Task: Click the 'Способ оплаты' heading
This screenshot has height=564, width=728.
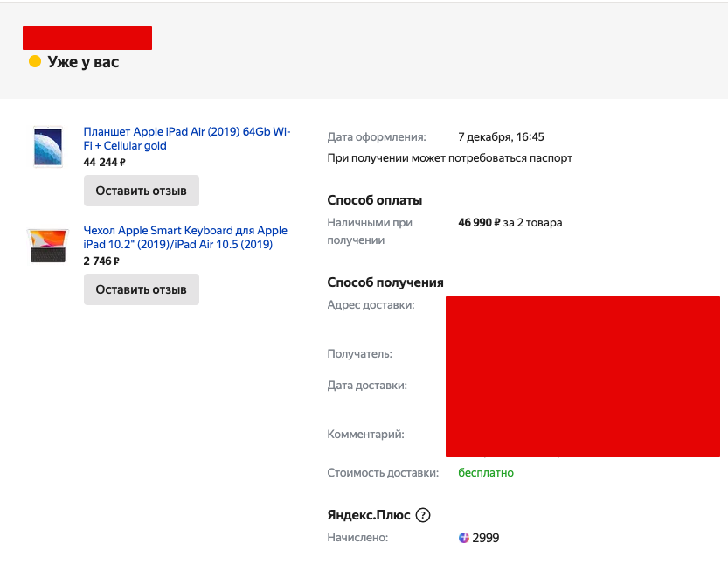Action: coord(375,200)
